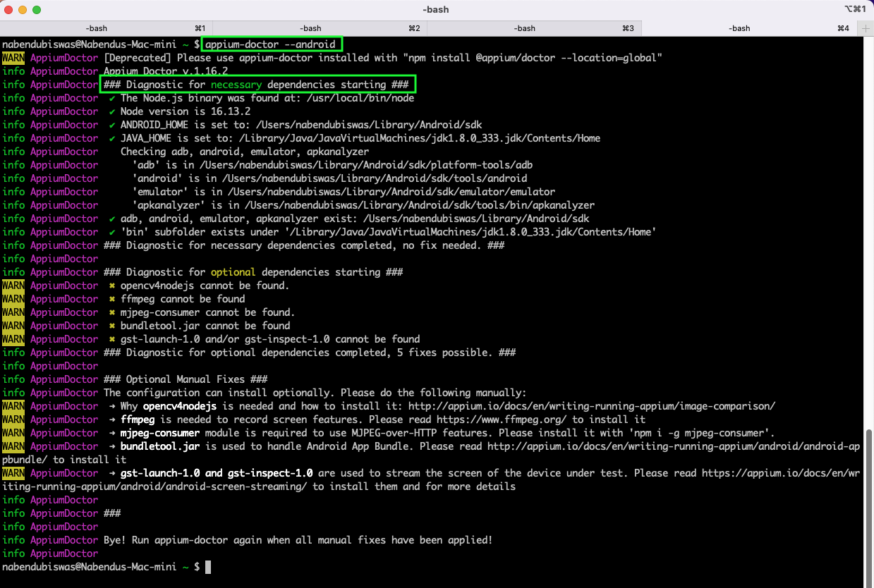
Task: Zoom the terminal with the green button
Action: click(x=37, y=10)
